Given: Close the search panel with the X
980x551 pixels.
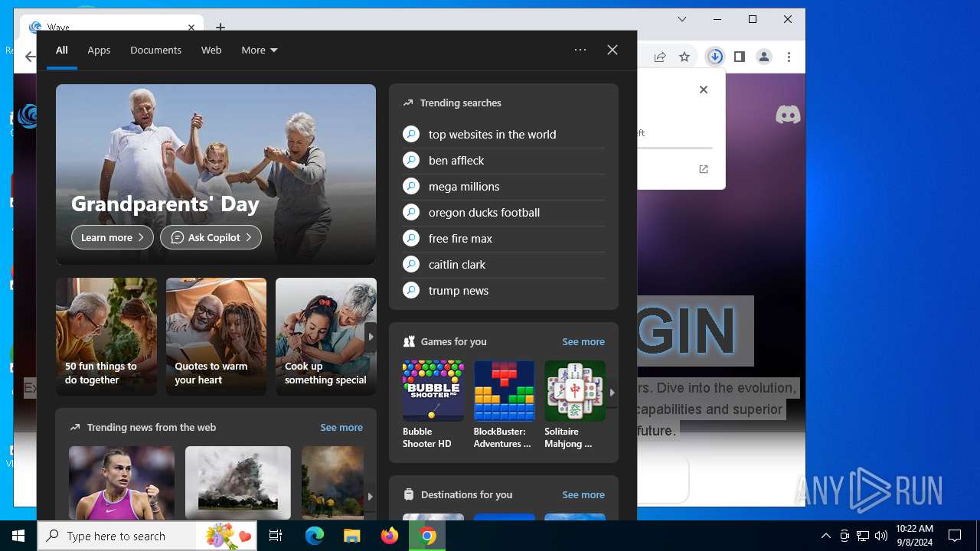Looking at the screenshot, I should pyautogui.click(x=612, y=50).
